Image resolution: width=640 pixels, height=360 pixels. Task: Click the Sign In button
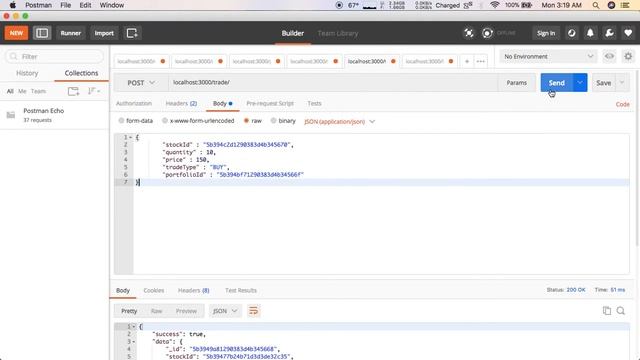(x=546, y=33)
